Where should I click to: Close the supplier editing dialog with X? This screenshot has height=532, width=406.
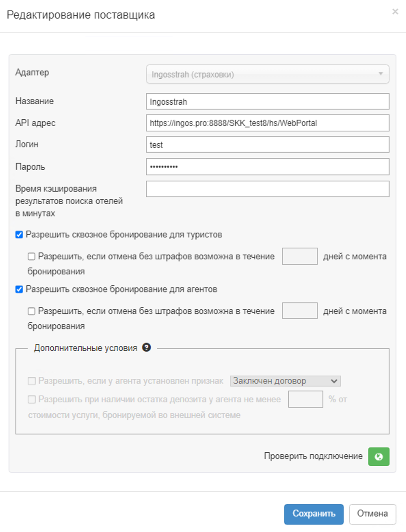click(x=395, y=12)
